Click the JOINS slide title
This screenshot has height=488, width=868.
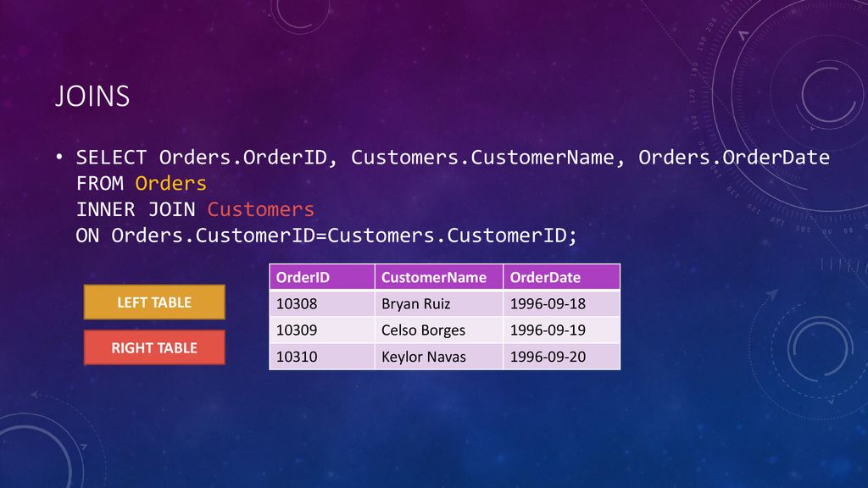pos(92,97)
